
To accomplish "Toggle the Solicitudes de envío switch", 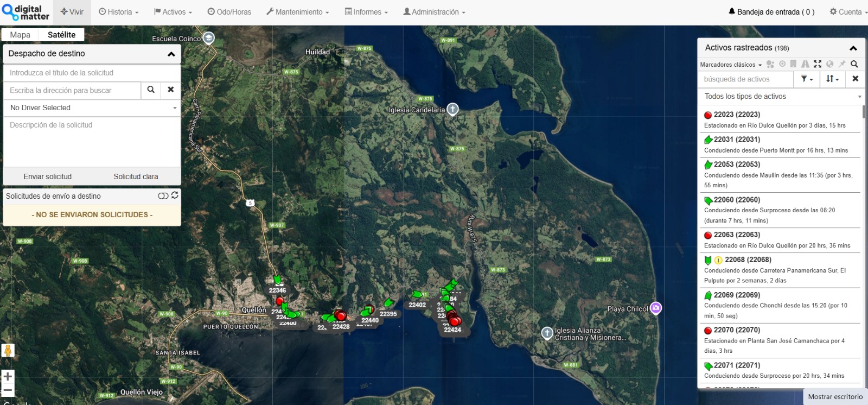I will 163,196.
